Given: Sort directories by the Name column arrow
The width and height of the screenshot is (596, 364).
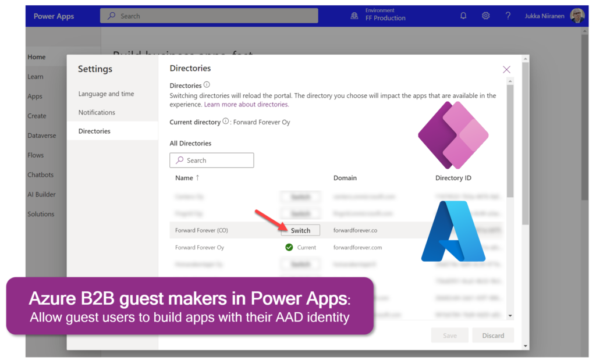Looking at the screenshot, I should pos(197,177).
